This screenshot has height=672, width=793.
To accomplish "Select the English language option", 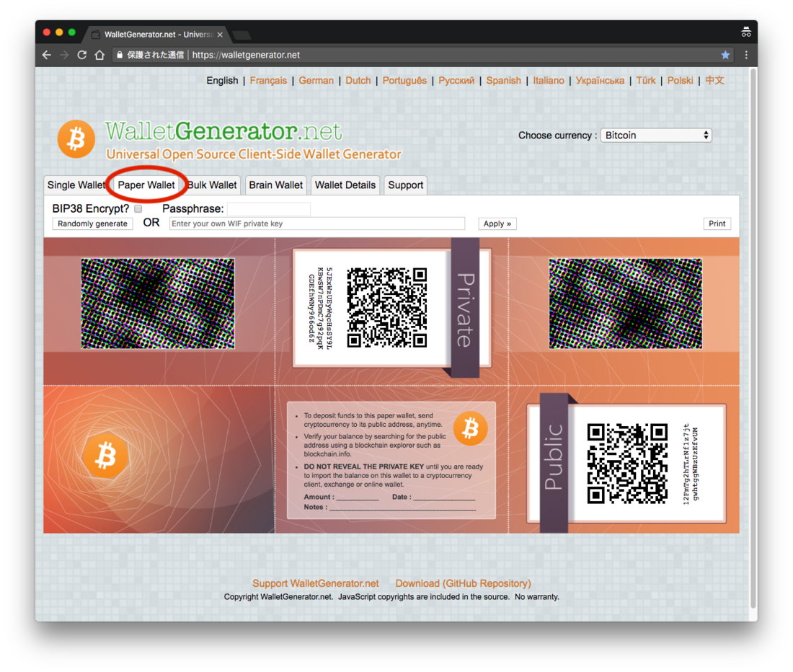I will click(222, 81).
